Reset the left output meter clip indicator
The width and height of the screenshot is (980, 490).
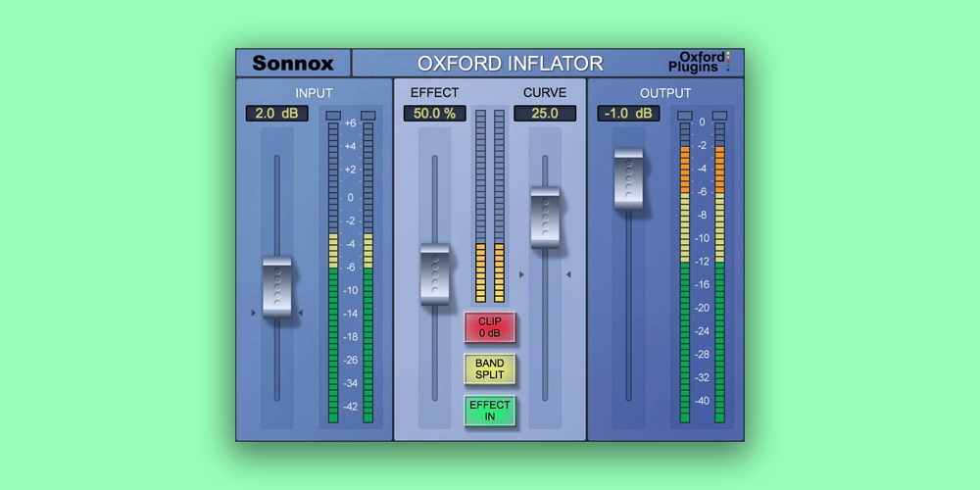coord(685,117)
